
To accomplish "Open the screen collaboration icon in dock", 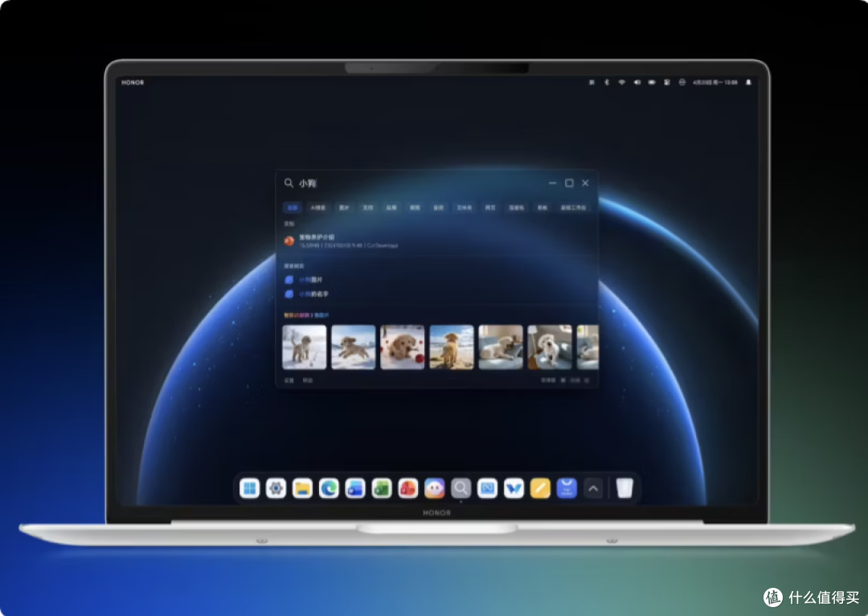I will tap(487, 489).
